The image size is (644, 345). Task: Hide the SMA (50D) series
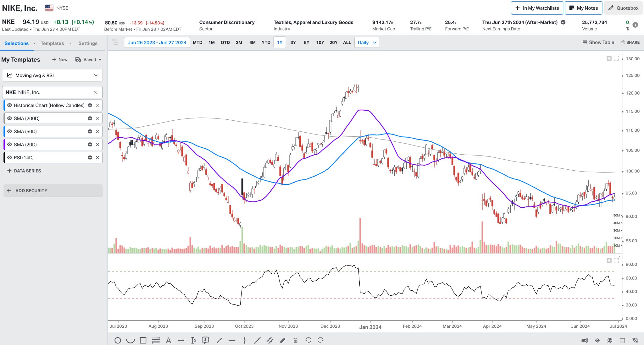coord(10,131)
